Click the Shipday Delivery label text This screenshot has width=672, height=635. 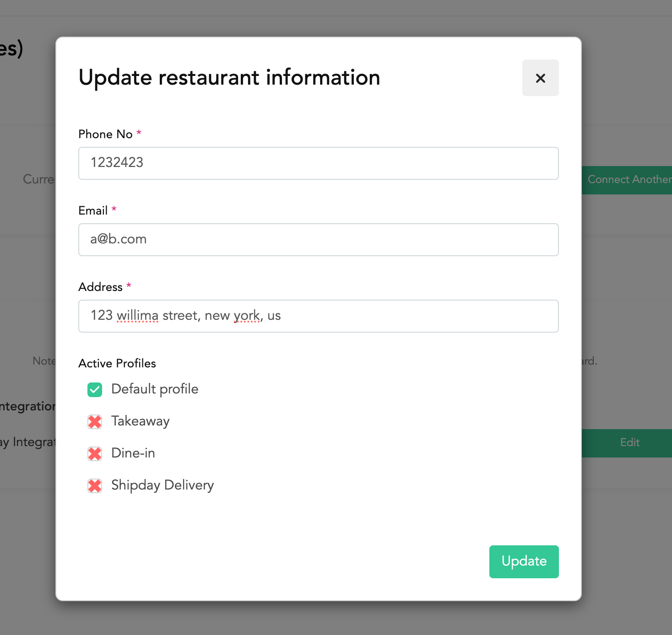[x=163, y=485]
